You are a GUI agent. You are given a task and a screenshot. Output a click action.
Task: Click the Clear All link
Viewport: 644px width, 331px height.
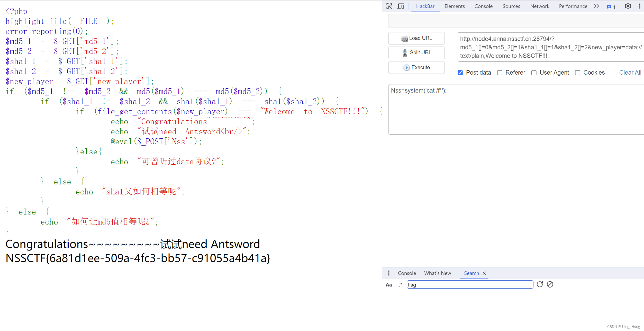point(630,73)
